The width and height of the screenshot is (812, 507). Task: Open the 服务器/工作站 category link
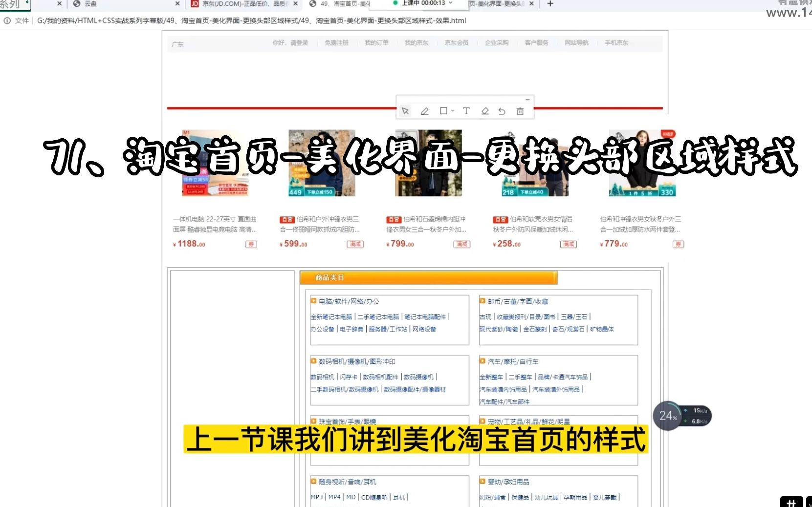388,329
